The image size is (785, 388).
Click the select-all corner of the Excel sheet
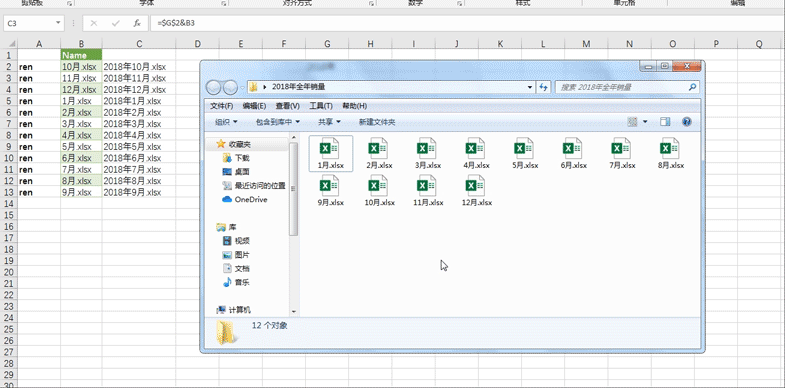coord(9,44)
